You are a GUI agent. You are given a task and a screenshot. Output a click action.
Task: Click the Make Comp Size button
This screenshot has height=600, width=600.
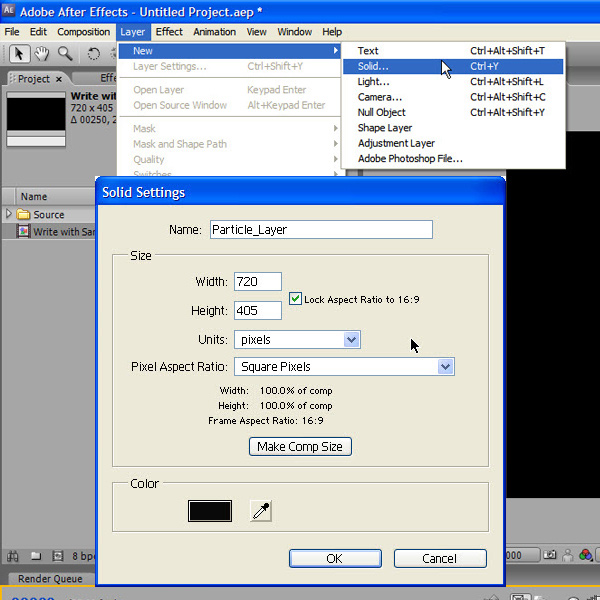click(300, 447)
